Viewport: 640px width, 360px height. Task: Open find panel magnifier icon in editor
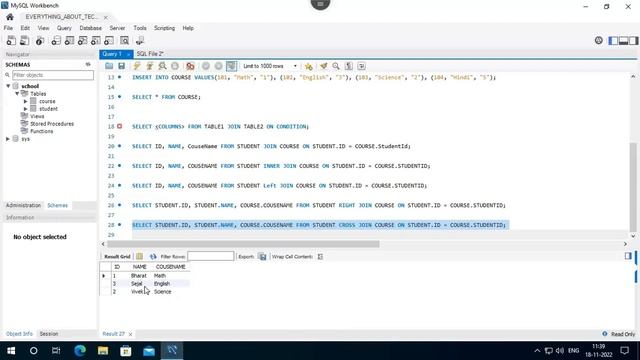click(336, 66)
